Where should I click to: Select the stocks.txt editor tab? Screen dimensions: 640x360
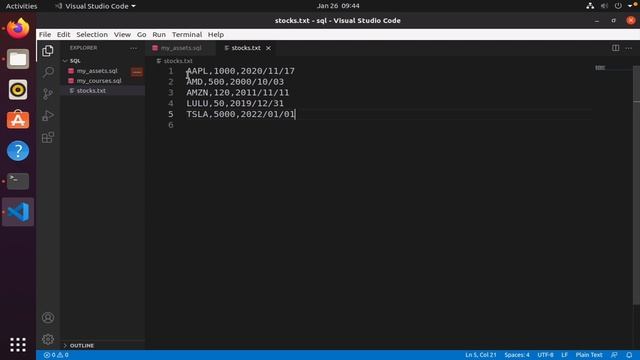(x=246, y=48)
